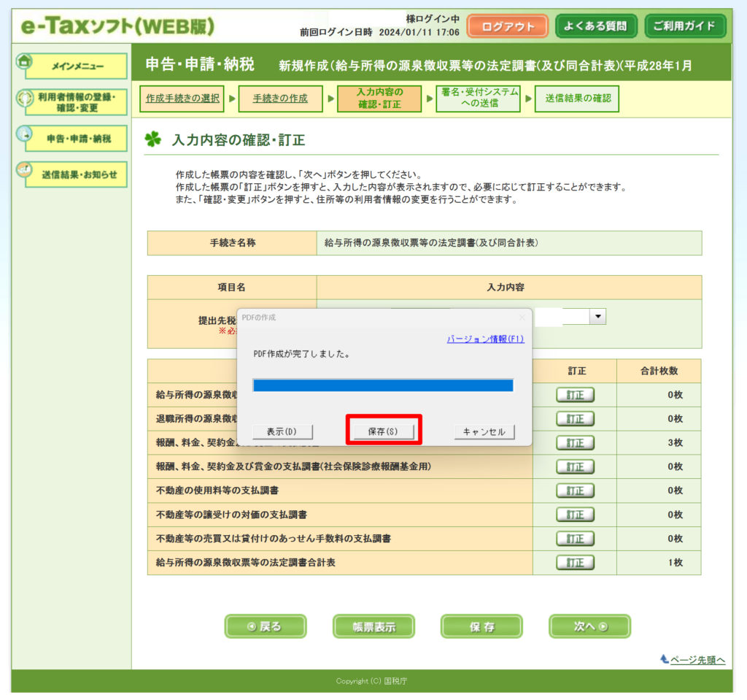Viewport: 747px width, 700px height.
Task: Click 保存(S) in the PDF dialog
Action: click(383, 431)
